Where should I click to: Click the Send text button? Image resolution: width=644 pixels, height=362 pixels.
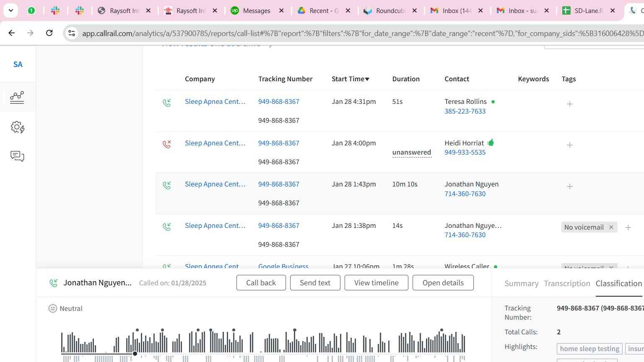315,283
